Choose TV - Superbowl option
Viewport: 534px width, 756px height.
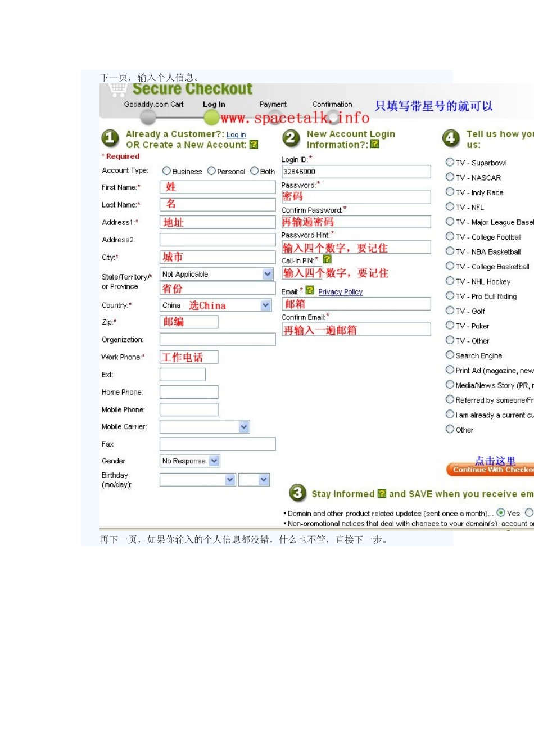[450, 162]
